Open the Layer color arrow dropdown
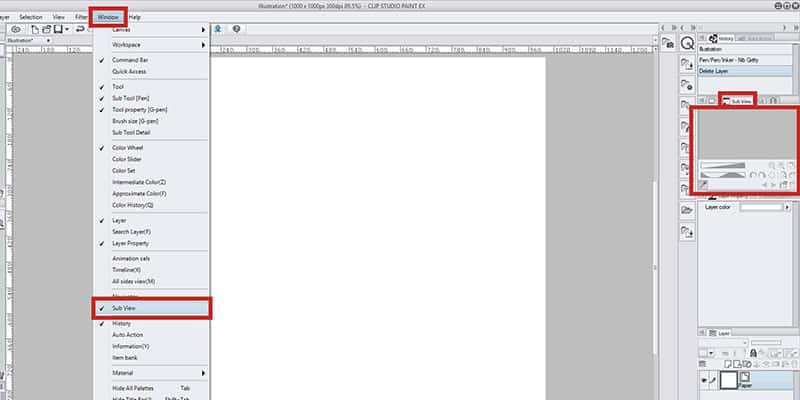 point(787,207)
